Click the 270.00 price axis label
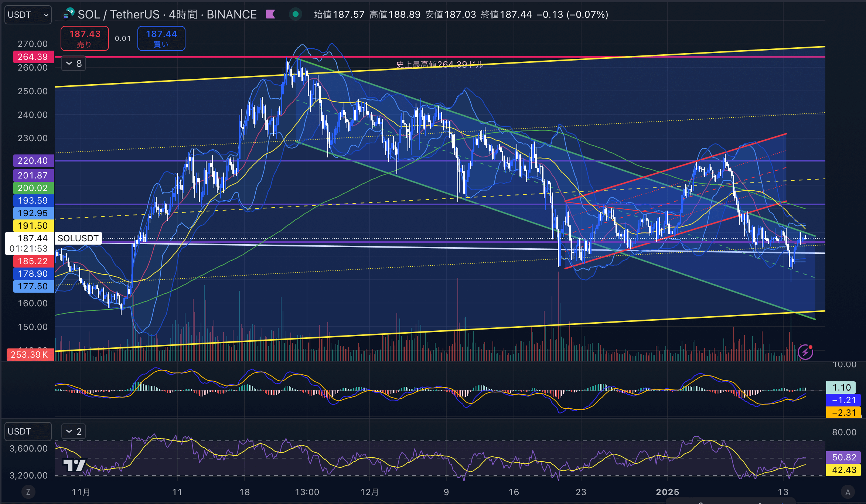 33,44
